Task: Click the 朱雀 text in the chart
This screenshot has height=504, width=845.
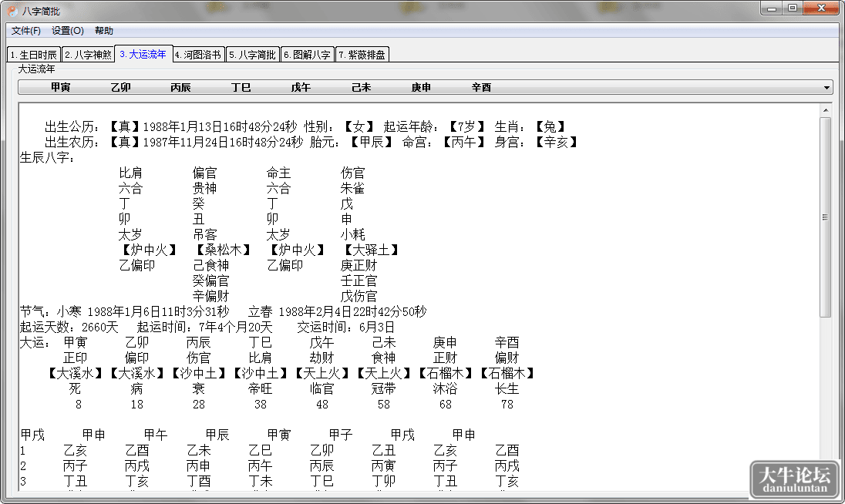Action: tap(353, 189)
